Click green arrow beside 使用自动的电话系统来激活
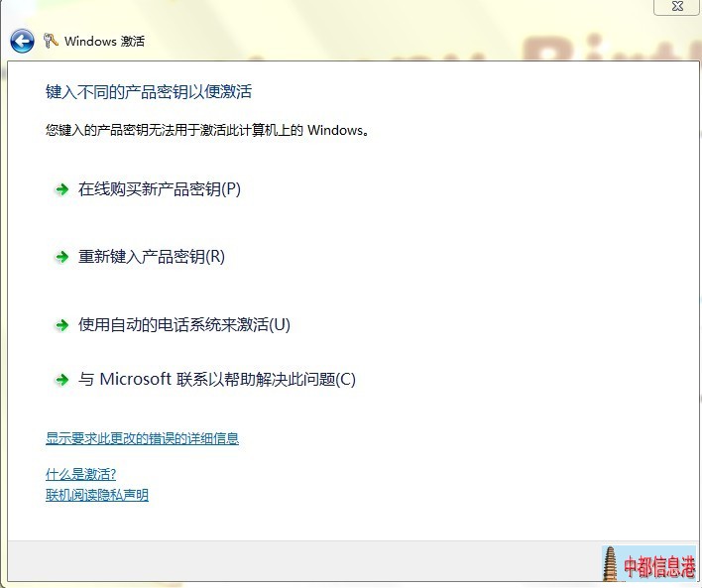 (x=61, y=325)
